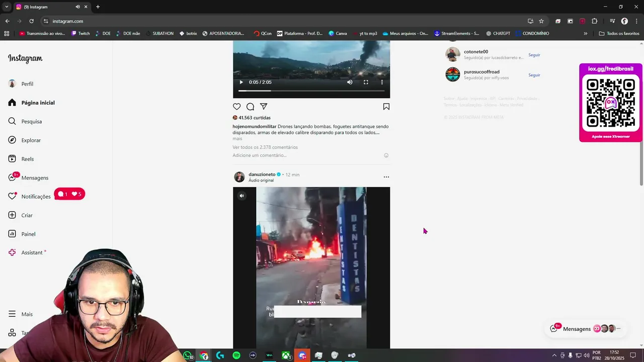Open the floating Mensagens button
This screenshot has width=644, height=362.
pos(586,329)
